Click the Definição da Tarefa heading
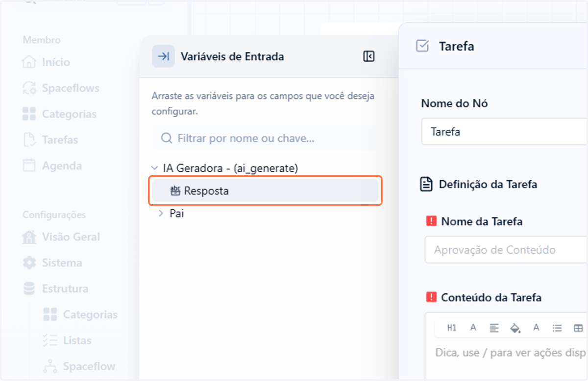 coord(488,185)
